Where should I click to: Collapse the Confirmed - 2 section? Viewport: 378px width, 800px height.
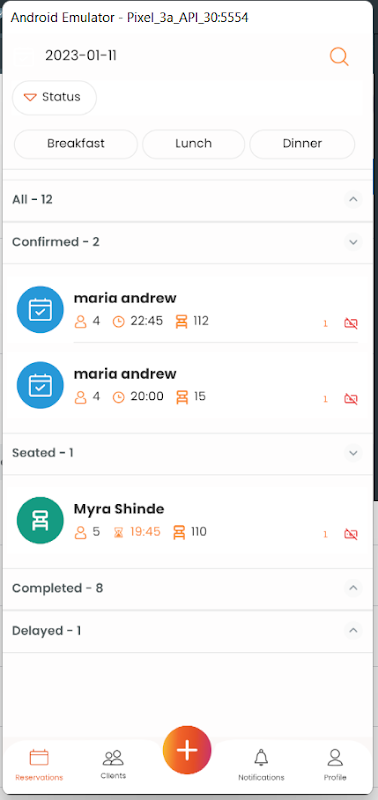click(x=188, y=242)
